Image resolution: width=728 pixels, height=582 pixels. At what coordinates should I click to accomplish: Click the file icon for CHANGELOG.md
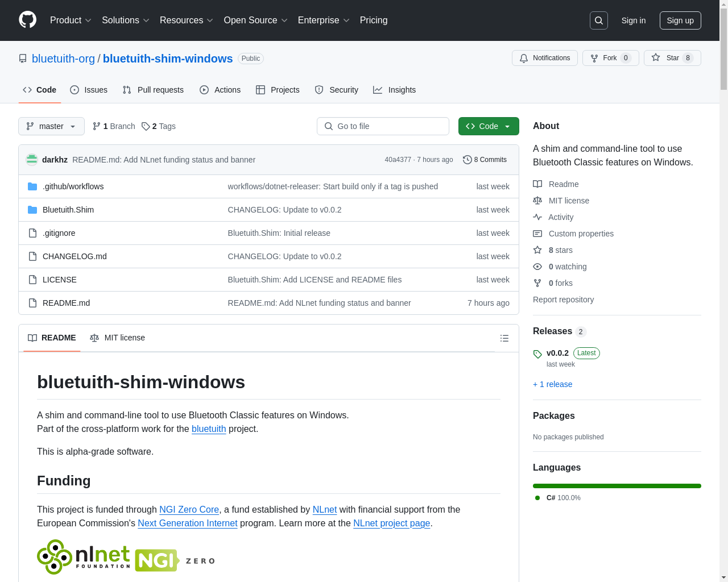[x=32, y=256]
